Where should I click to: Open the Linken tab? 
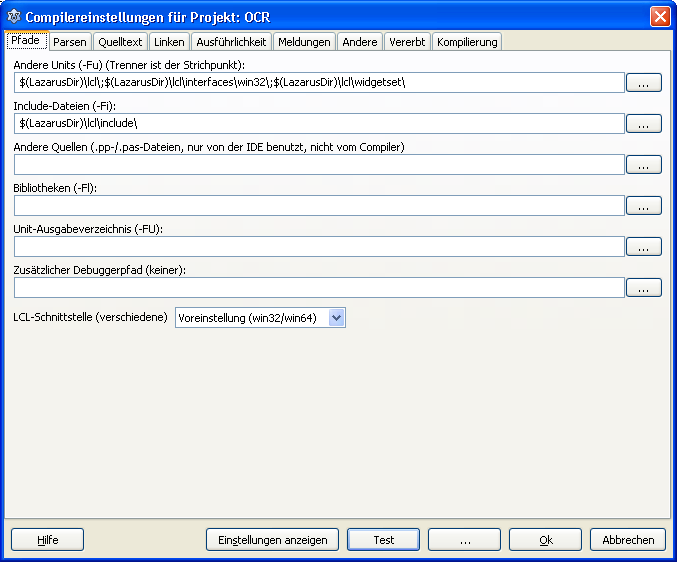(x=169, y=41)
